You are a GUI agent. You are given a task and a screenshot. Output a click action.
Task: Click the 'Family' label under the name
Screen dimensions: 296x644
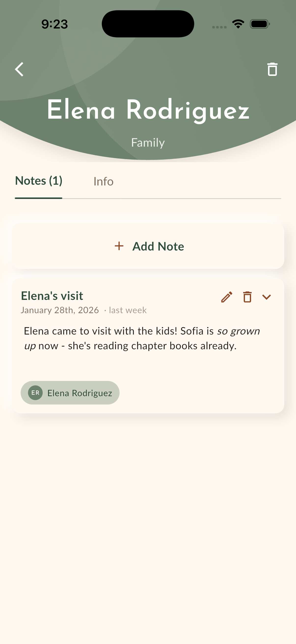point(148,142)
